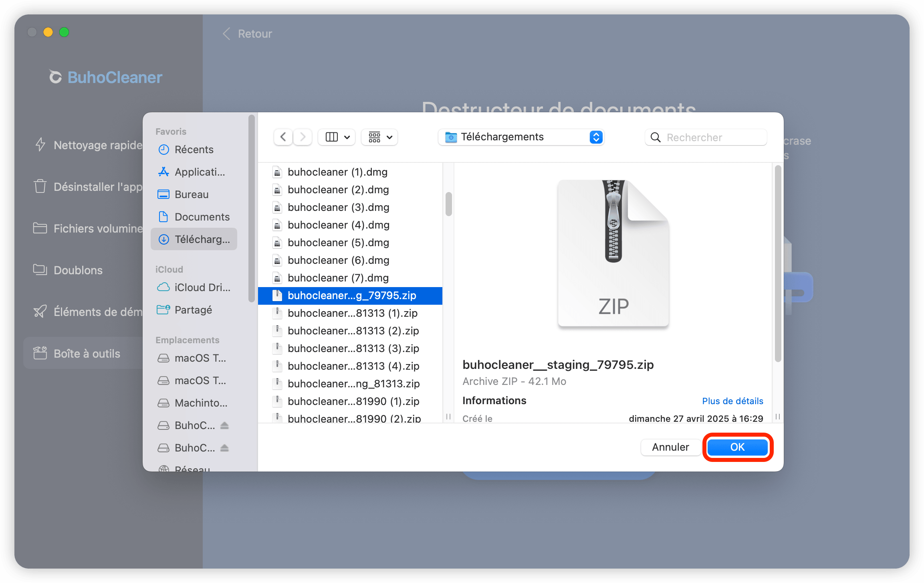Go forward with the dialog's right chevron
The height and width of the screenshot is (583, 924).
pos(303,138)
